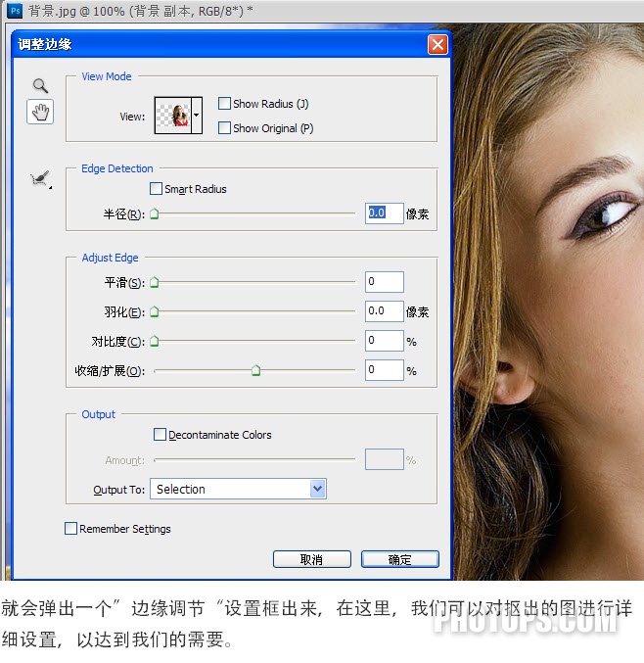Select the Refine Radius brush tool
The width and height of the screenshot is (644, 663).
[x=40, y=179]
